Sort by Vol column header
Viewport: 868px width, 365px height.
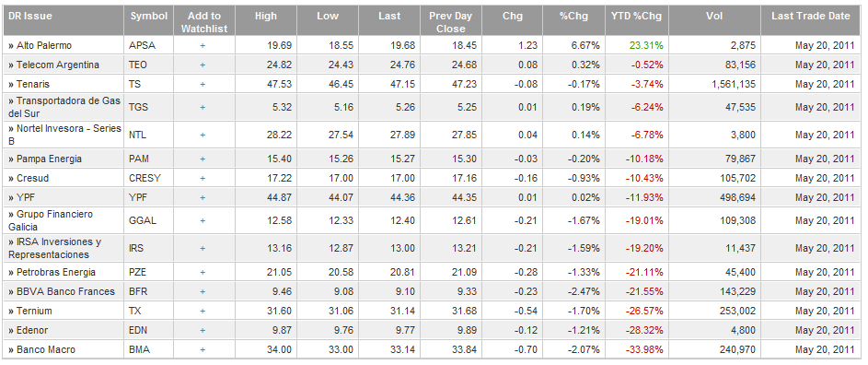(714, 16)
